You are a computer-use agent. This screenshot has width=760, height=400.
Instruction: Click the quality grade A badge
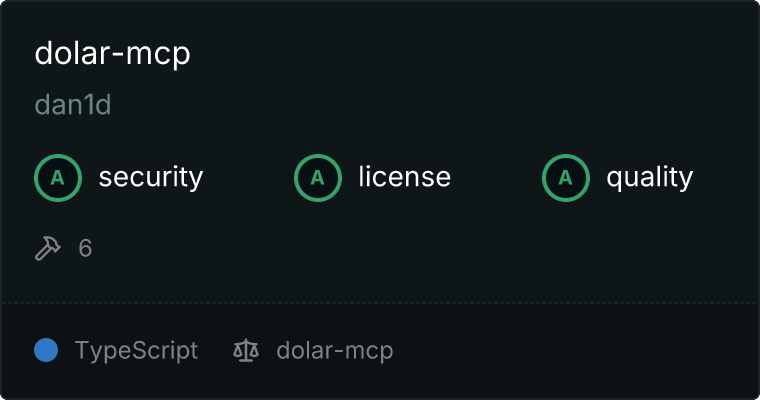tap(566, 178)
